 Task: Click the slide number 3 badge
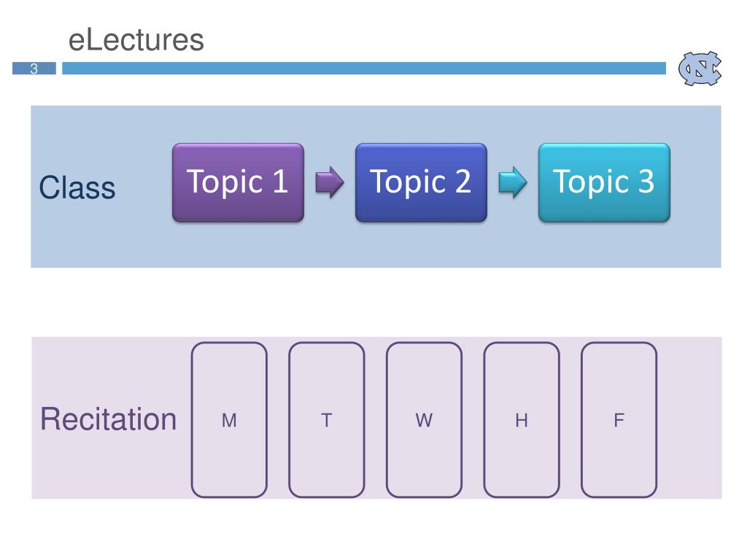click(34, 68)
